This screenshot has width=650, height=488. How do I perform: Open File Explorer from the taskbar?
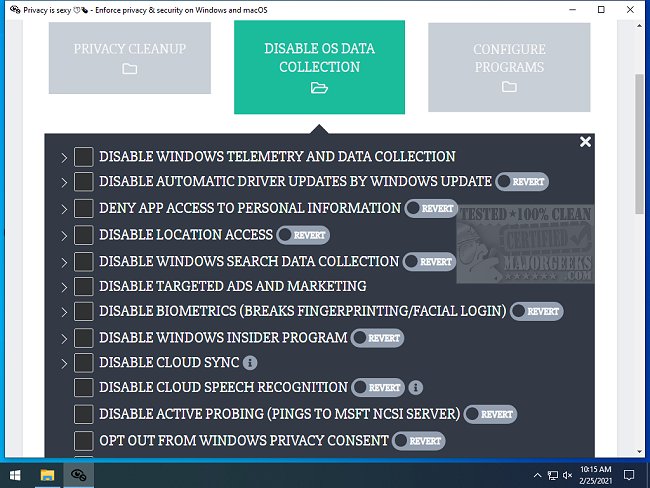pyautogui.click(x=47, y=475)
